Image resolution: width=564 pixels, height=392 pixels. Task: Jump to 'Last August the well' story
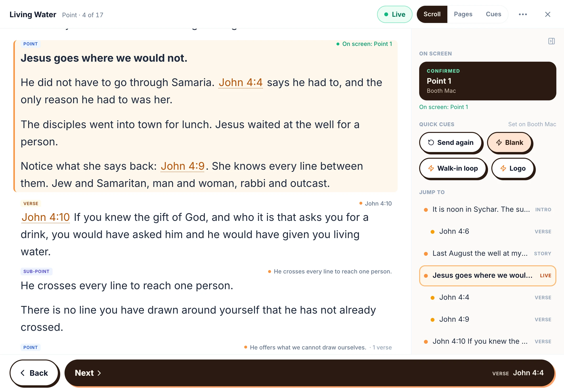coord(487,253)
